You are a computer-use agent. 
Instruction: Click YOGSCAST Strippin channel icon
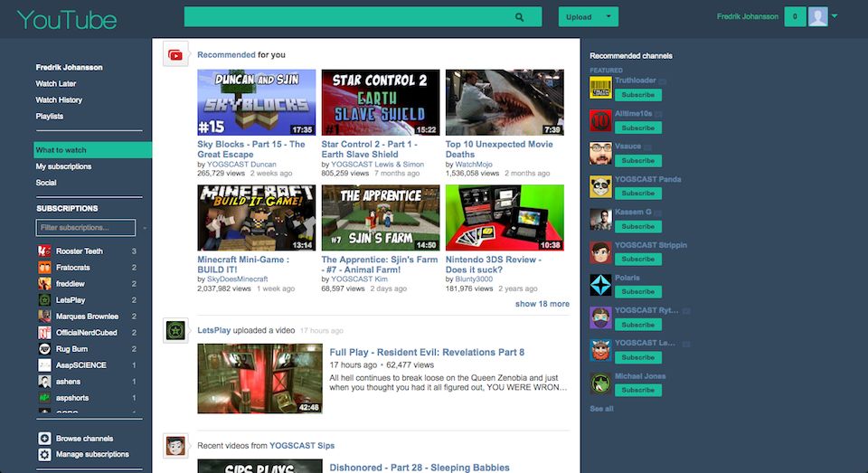click(x=600, y=252)
